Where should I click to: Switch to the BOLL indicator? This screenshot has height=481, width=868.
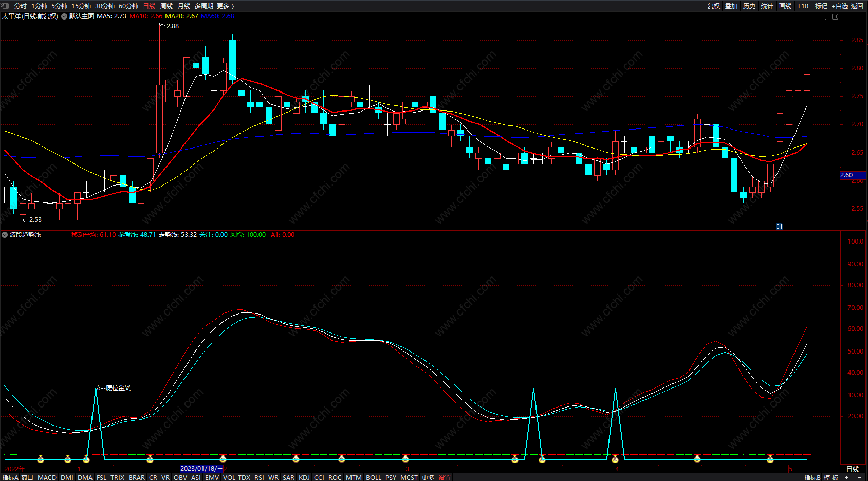374,477
